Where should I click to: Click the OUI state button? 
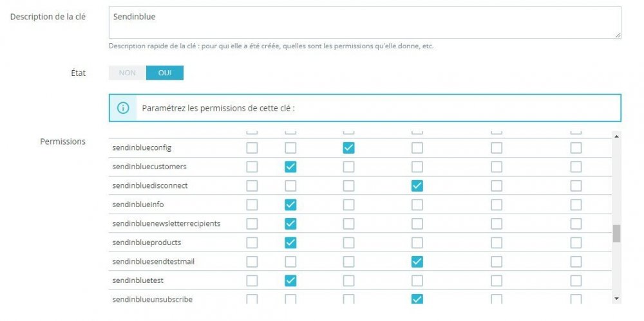point(165,73)
